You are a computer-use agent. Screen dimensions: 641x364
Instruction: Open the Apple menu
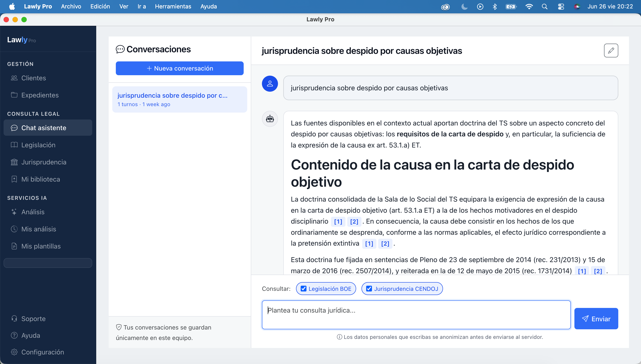click(12, 6)
